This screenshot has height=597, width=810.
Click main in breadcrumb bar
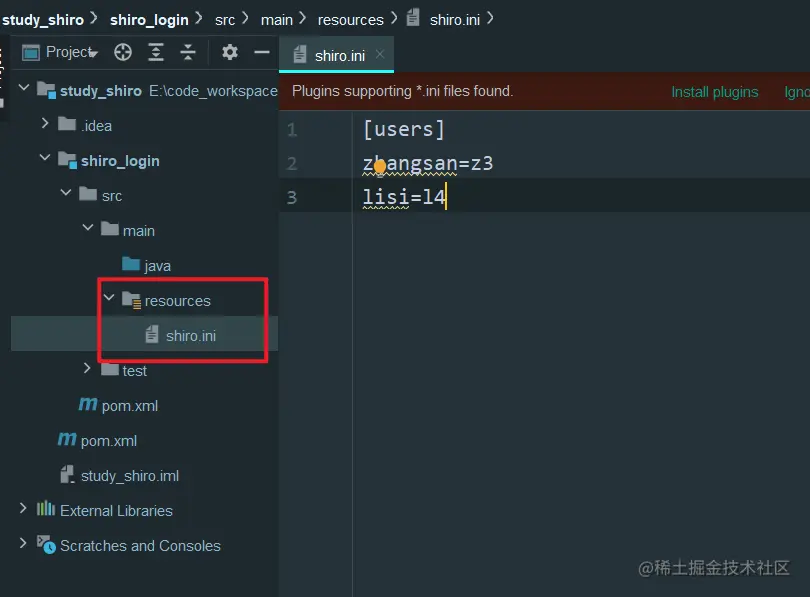pyautogui.click(x=277, y=20)
